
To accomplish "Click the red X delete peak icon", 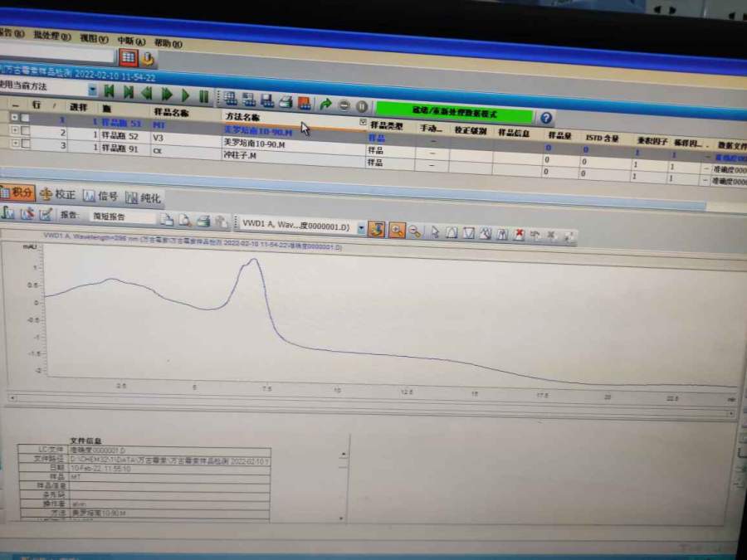I will coord(519,235).
